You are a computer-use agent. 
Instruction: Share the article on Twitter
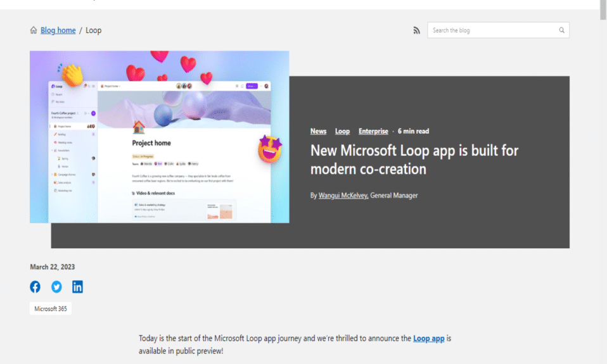pos(56,287)
